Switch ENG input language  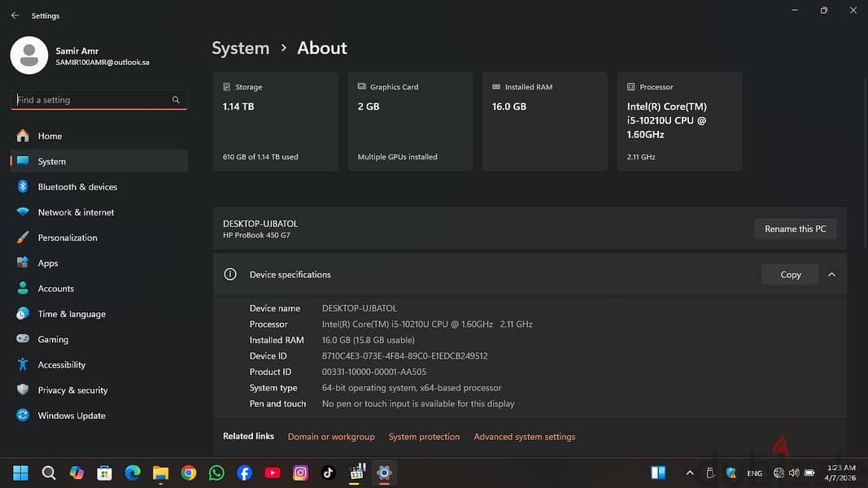coord(755,473)
